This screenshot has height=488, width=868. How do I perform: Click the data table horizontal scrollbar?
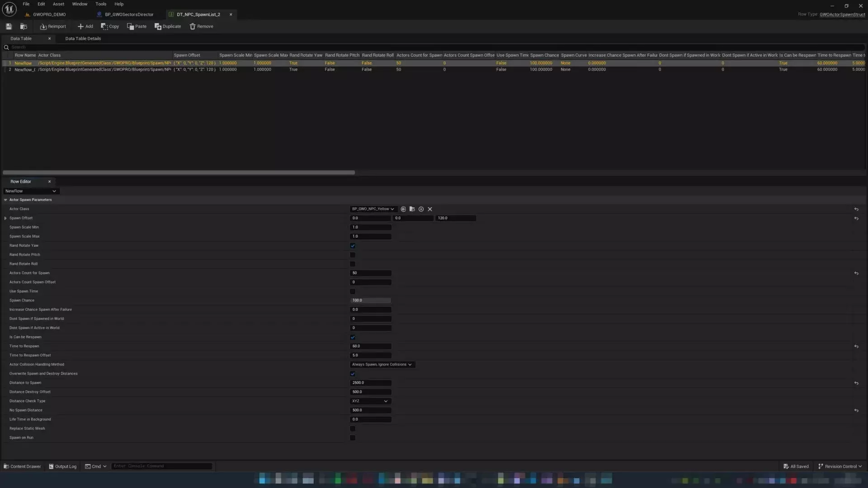click(x=179, y=173)
